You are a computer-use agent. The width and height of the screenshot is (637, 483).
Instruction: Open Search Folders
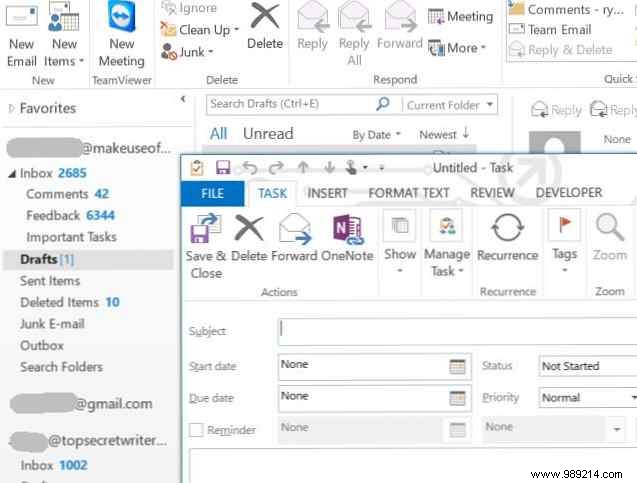click(61, 367)
